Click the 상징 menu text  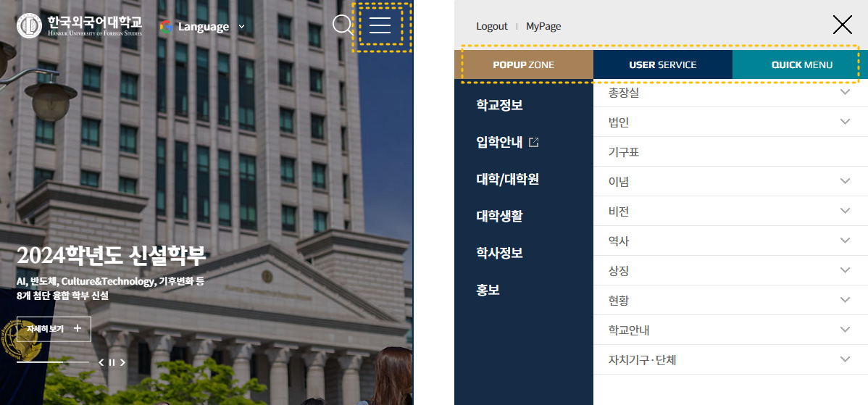(x=618, y=271)
